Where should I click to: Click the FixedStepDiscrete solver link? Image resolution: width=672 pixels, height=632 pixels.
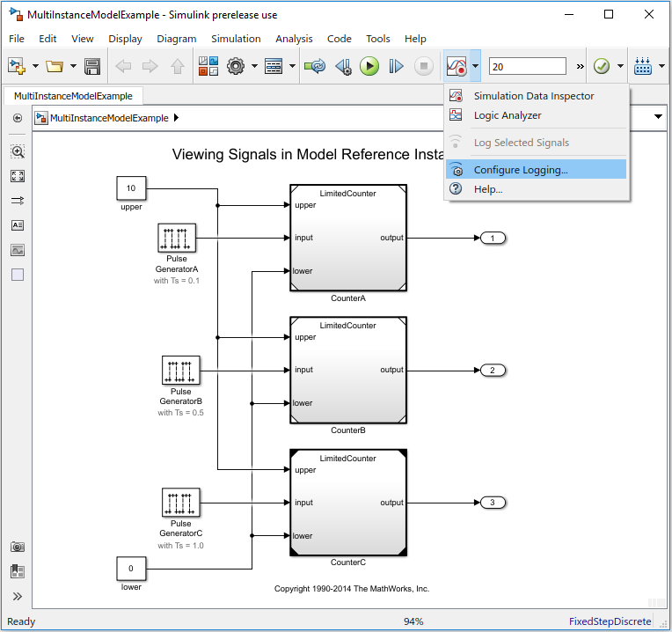point(610,621)
